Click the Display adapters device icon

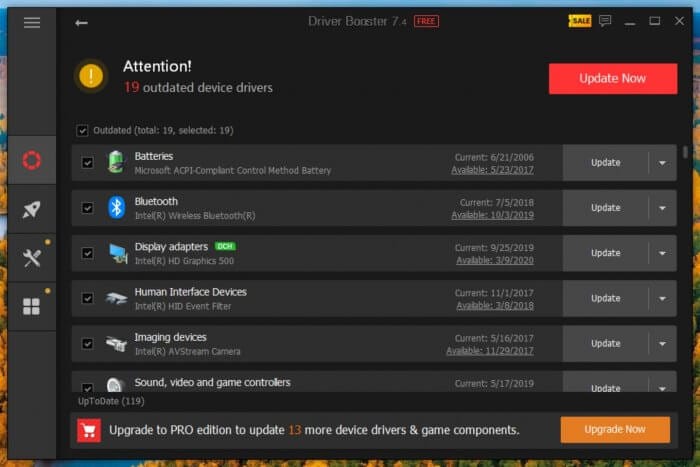(117, 253)
